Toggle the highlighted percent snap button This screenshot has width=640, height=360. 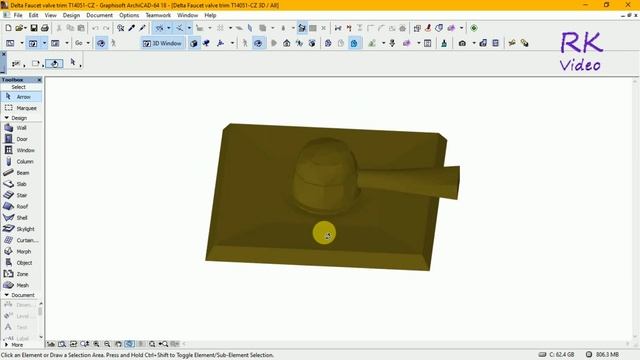160,28
